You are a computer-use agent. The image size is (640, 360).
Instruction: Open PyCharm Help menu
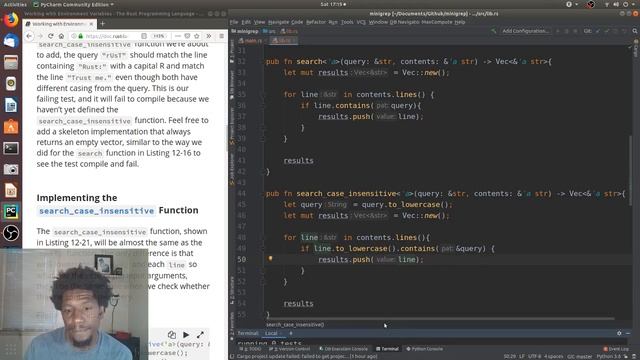point(460,22)
